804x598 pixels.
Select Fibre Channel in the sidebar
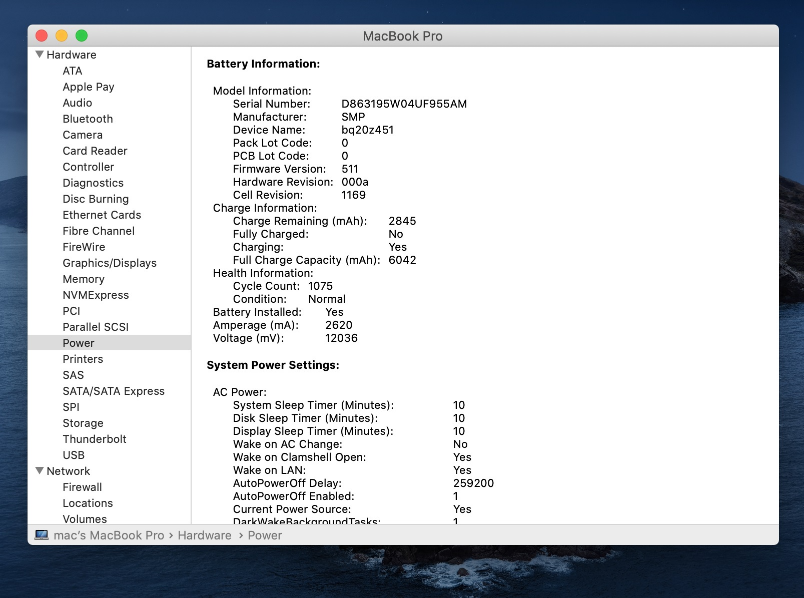click(x=98, y=231)
